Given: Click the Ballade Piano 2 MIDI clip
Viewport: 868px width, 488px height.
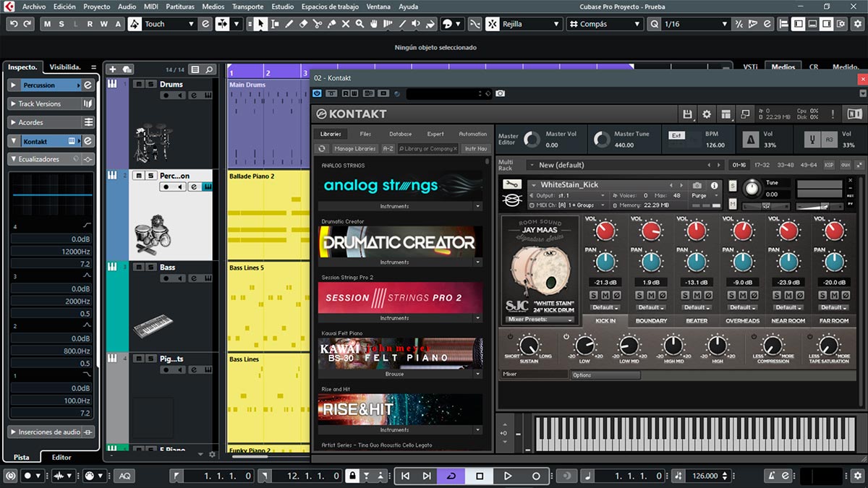Looking at the screenshot, I should [269, 215].
